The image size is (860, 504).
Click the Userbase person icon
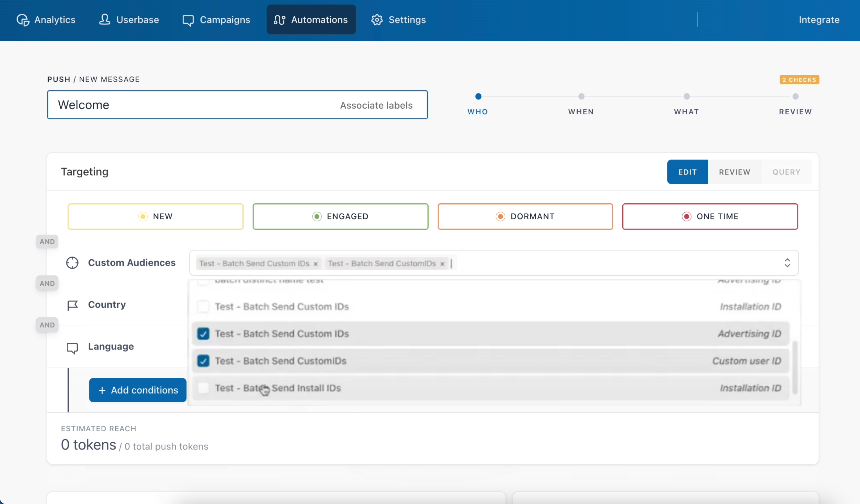click(x=104, y=19)
